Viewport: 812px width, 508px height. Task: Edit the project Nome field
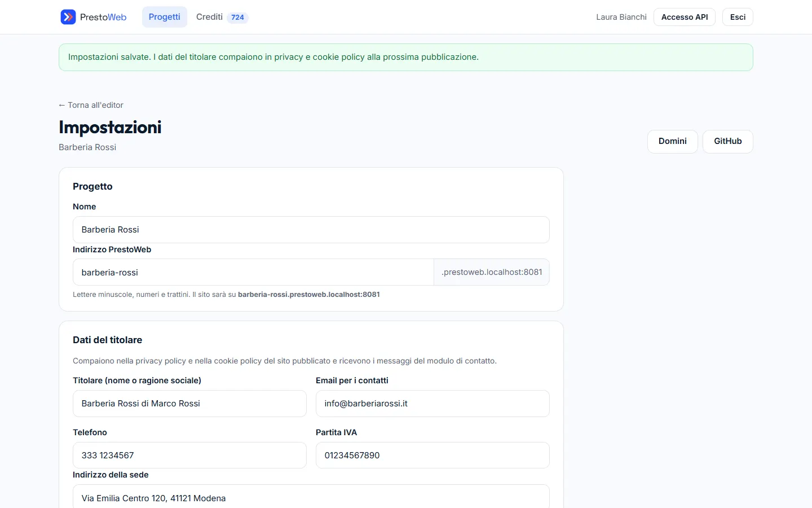[311, 230]
